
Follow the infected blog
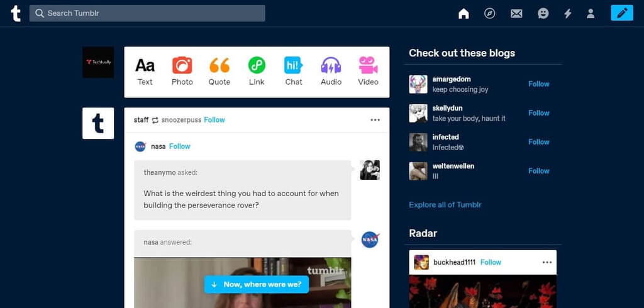pos(539,141)
